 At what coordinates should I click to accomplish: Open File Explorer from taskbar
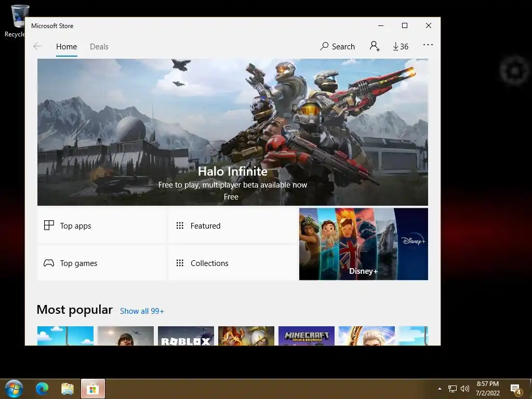68,389
